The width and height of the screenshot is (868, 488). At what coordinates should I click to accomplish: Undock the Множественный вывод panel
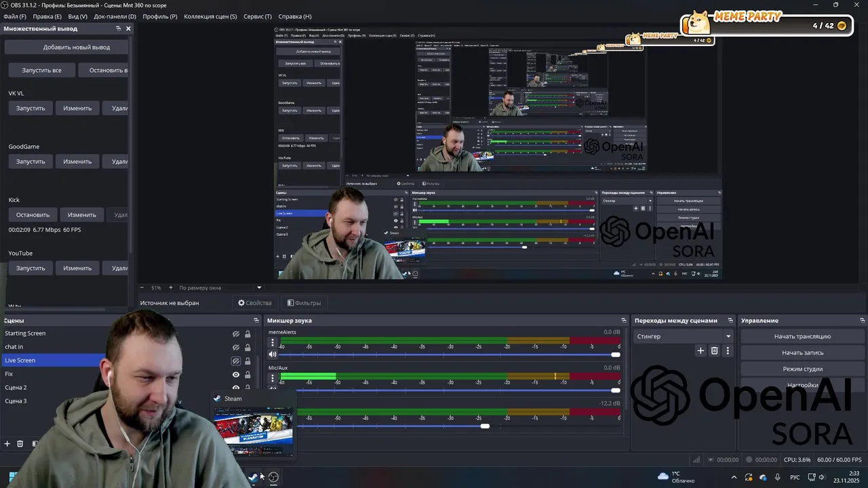pyautogui.click(x=118, y=28)
